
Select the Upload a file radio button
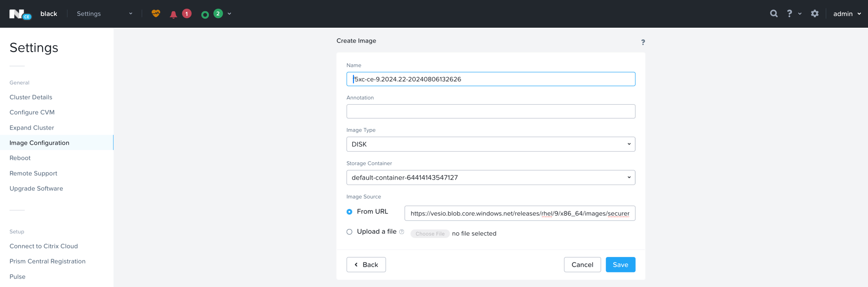[349, 232]
